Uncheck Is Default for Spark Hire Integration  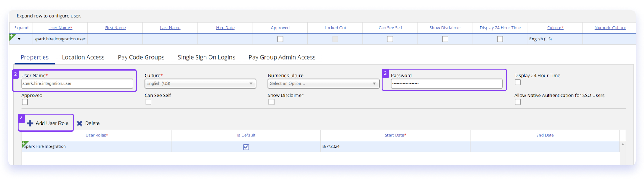click(246, 147)
